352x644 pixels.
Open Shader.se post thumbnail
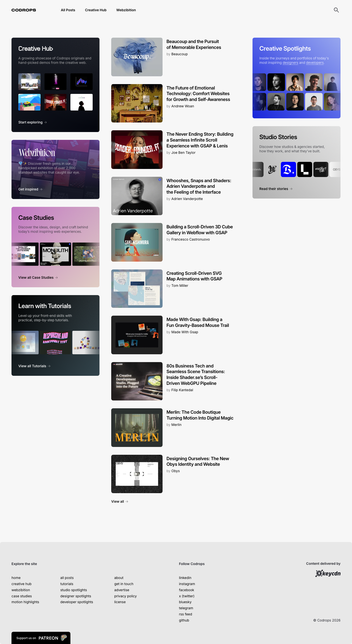tap(137, 381)
